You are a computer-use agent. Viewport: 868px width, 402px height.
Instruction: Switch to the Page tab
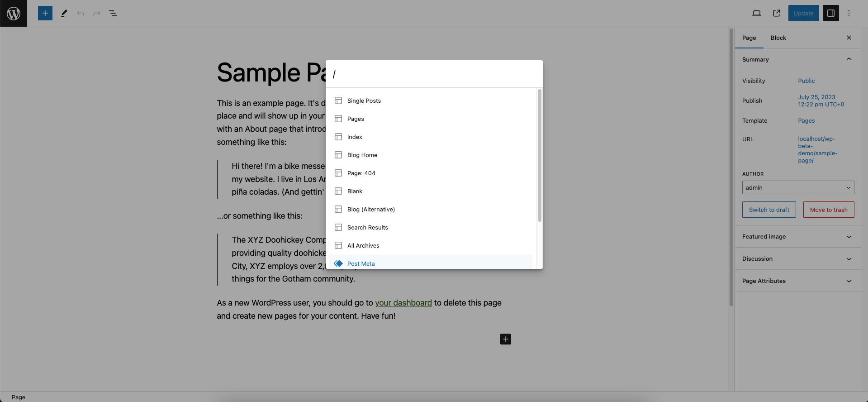click(749, 38)
